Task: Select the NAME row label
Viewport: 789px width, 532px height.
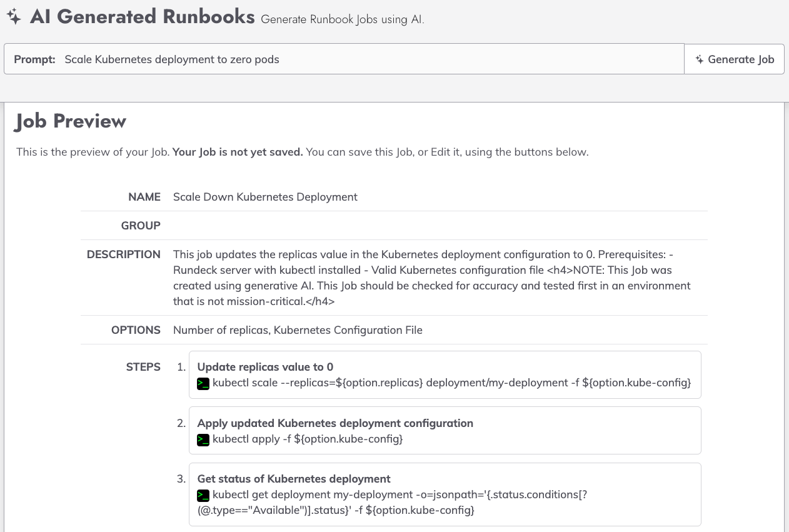Action: pyautogui.click(x=144, y=196)
